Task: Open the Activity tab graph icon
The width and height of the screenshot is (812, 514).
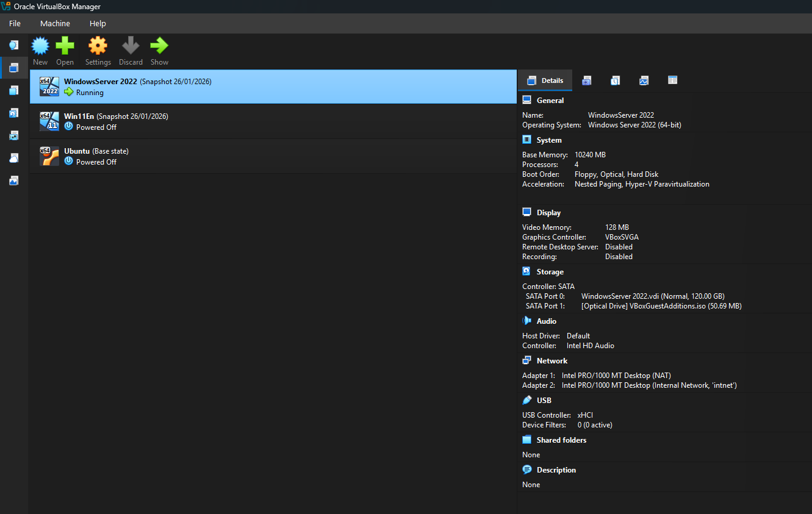Action: coord(644,80)
